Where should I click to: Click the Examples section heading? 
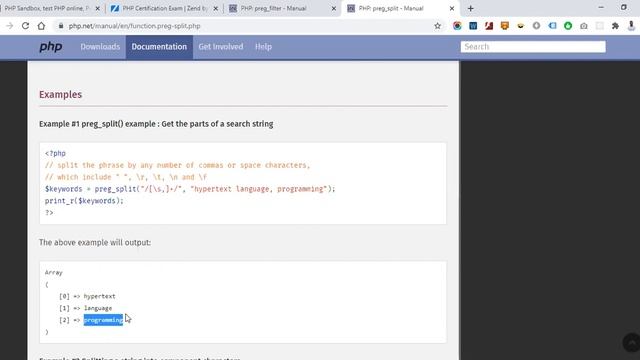click(60, 94)
